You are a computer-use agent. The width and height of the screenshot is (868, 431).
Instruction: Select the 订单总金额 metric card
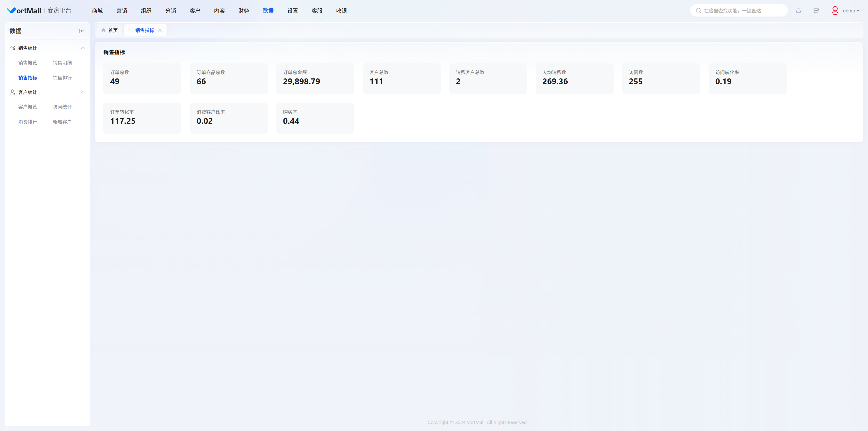coord(315,78)
